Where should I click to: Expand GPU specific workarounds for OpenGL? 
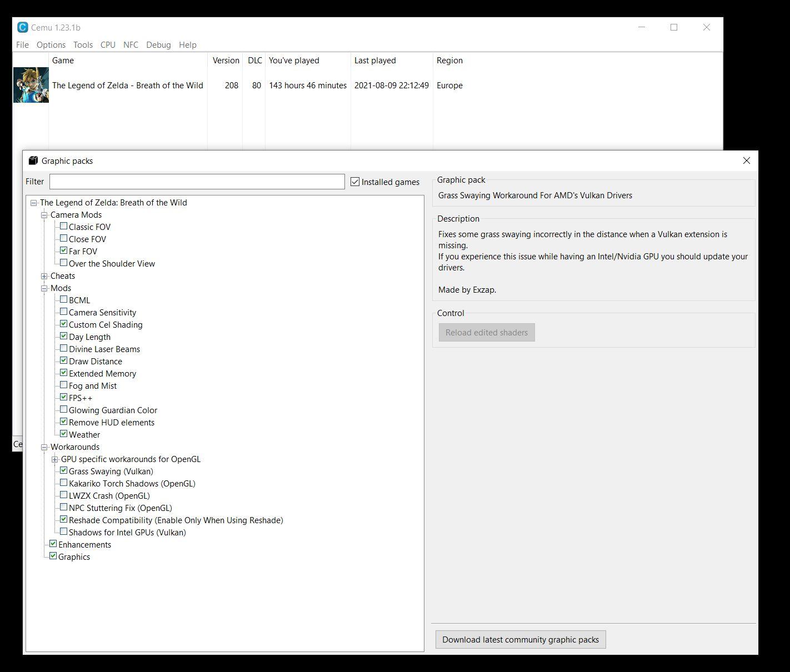click(55, 459)
